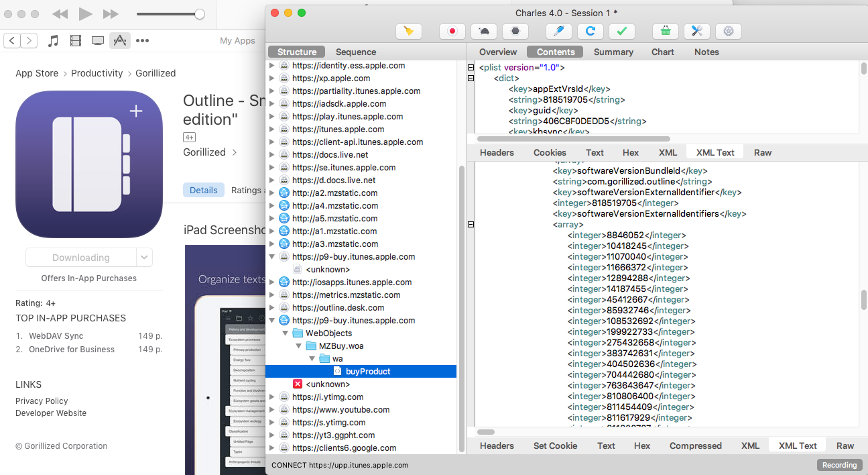Open the Music library icon in iTunes

(54, 41)
